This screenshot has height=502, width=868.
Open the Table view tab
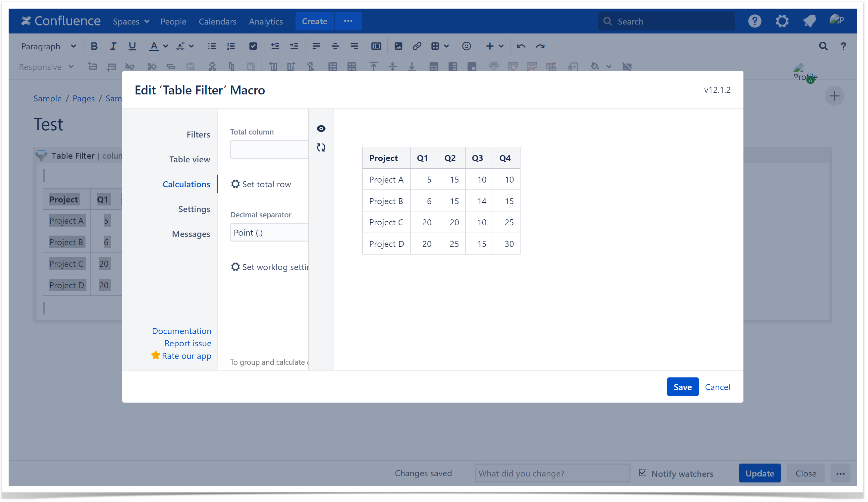[x=190, y=159]
